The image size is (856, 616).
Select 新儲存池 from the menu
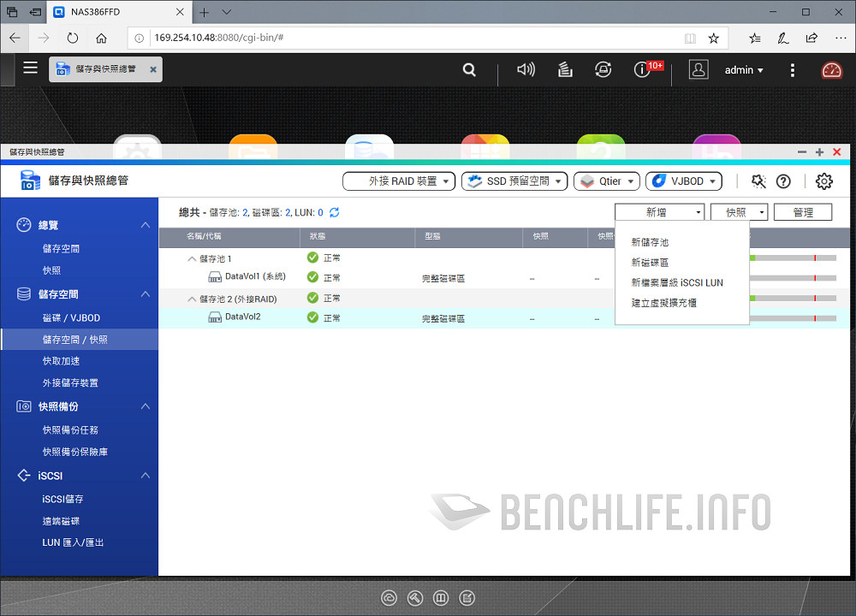pyautogui.click(x=650, y=243)
